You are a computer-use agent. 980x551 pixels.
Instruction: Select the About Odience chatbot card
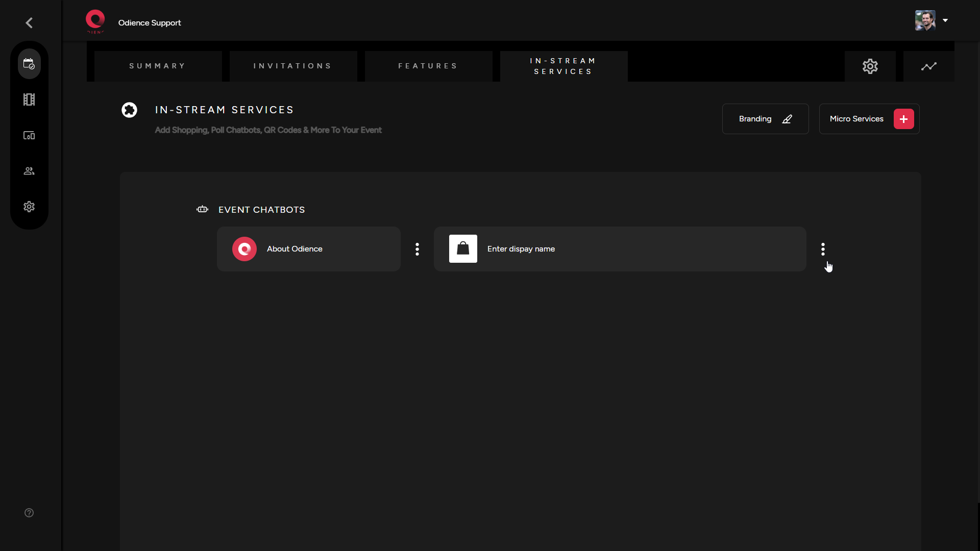[x=308, y=249]
